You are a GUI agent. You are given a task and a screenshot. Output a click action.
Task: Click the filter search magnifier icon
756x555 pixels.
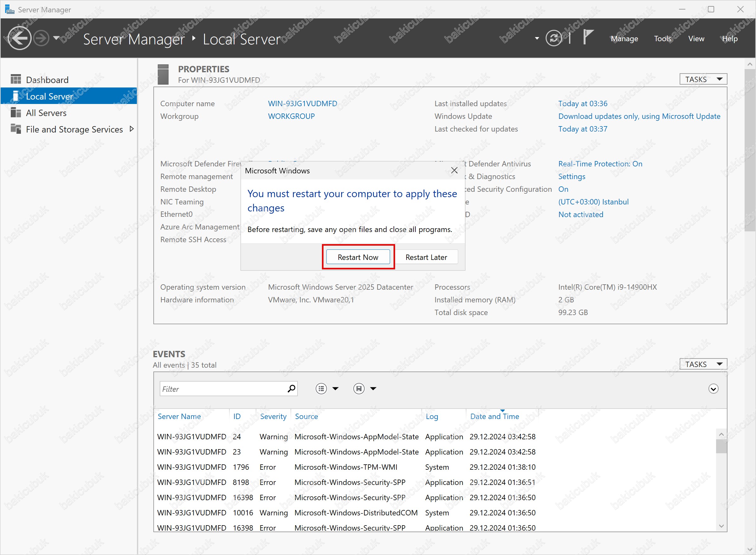pyautogui.click(x=291, y=389)
